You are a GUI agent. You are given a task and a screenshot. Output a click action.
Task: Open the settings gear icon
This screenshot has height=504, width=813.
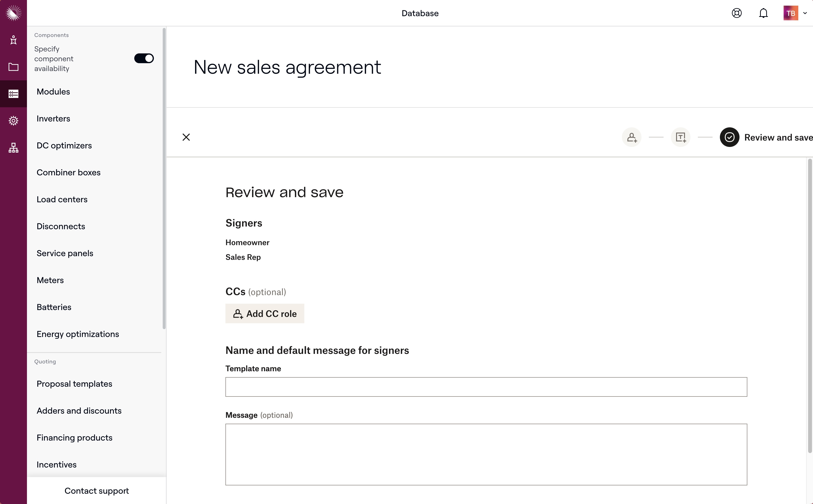point(13,121)
